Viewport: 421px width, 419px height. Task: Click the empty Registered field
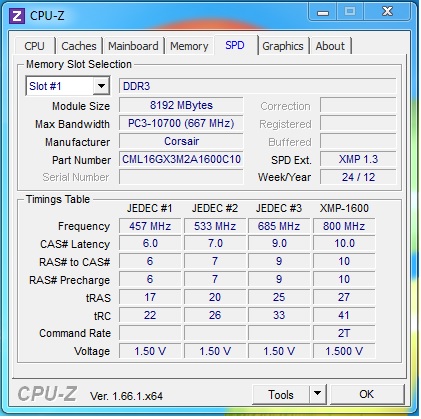(358, 123)
